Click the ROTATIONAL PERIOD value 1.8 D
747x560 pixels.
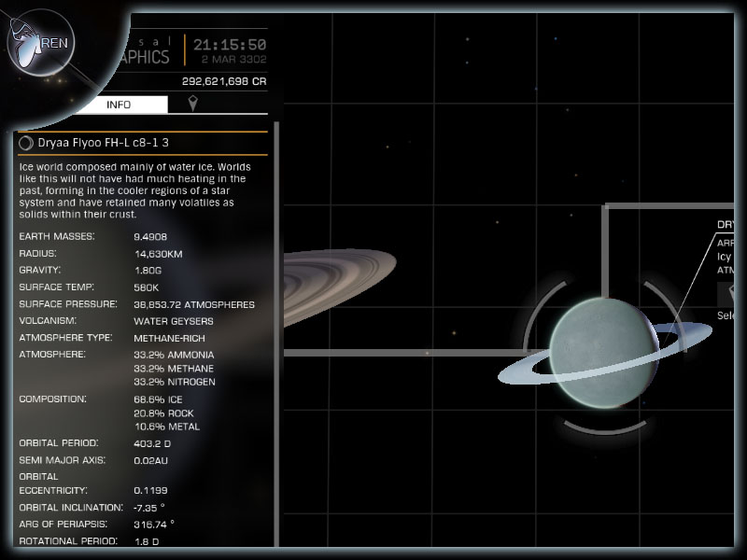pos(147,541)
